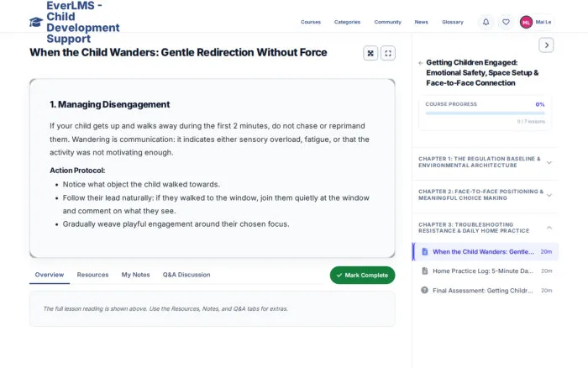Select the Overview tab

(x=50, y=275)
